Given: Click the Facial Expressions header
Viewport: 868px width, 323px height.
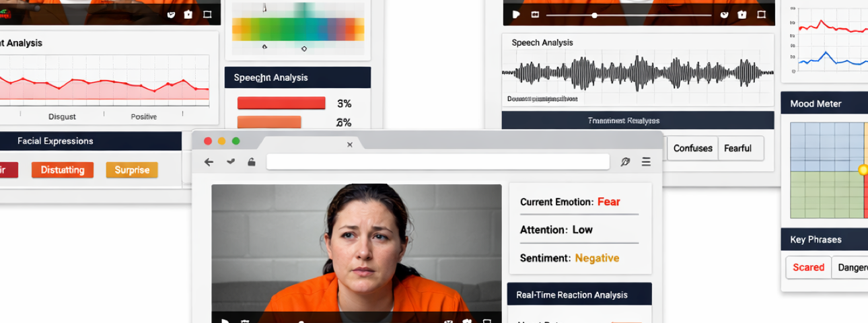Looking at the screenshot, I should (x=90, y=141).
